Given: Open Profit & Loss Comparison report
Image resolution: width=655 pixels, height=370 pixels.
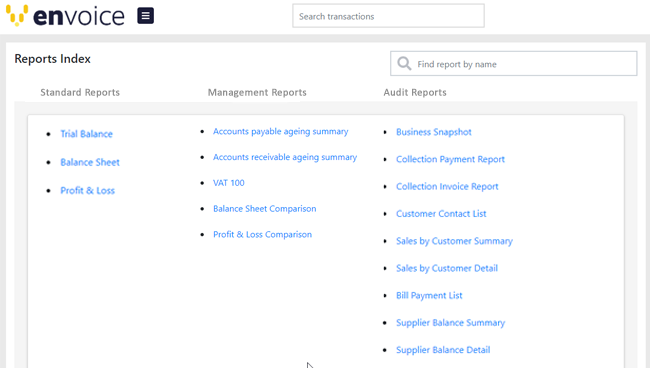Looking at the screenshot, I should pos(262,234).
